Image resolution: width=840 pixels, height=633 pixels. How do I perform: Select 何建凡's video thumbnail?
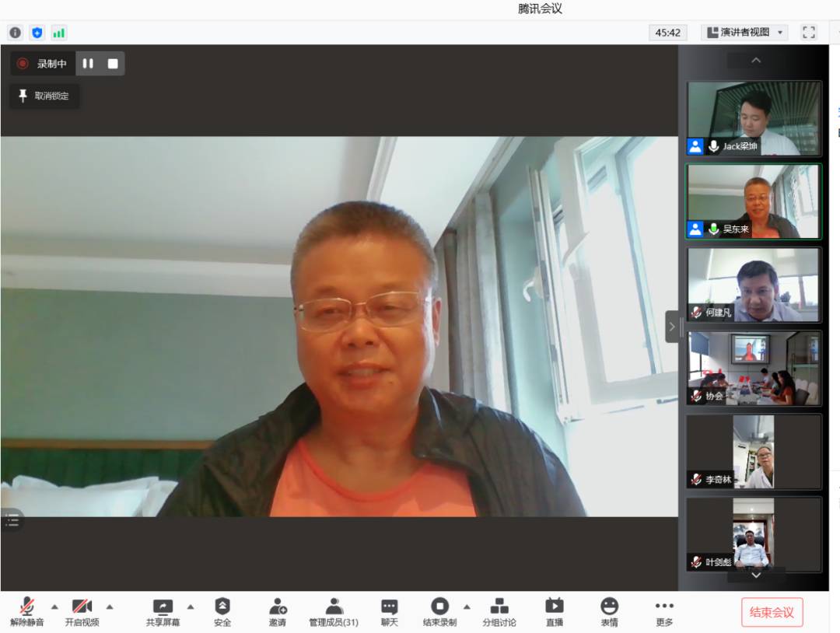coord(753,285)
